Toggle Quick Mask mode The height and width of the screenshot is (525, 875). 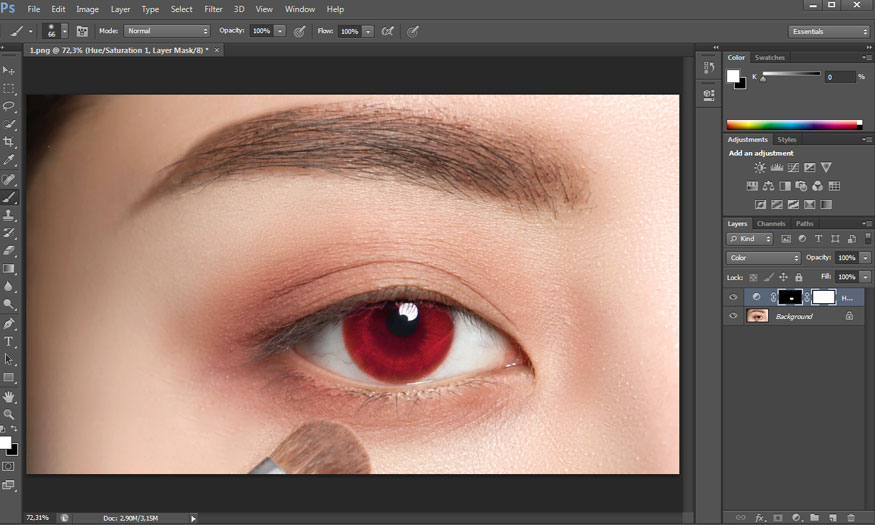[x=8, y=466]
